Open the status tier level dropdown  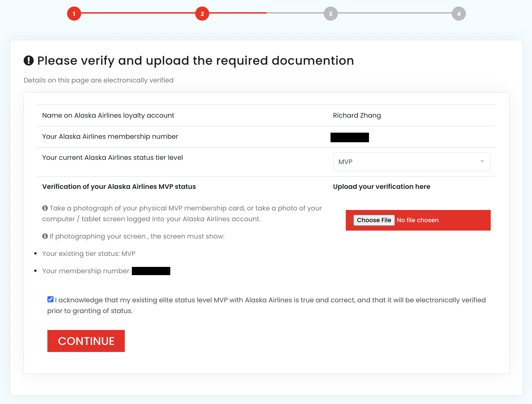point(411,162)
